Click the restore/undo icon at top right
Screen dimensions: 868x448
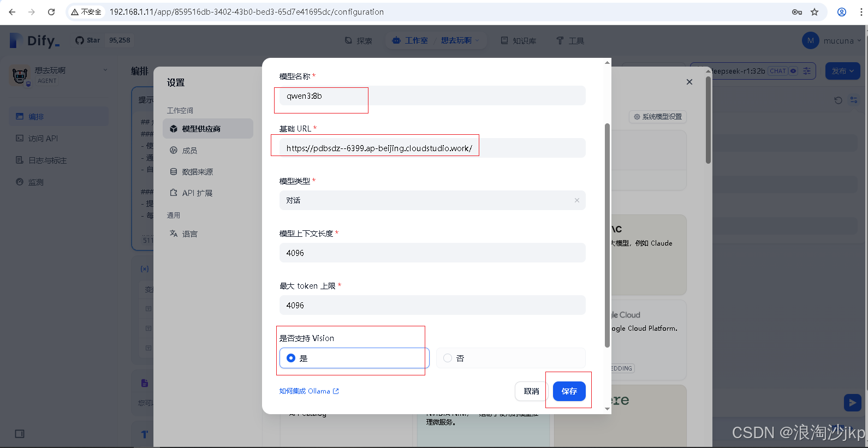[838, 100]
